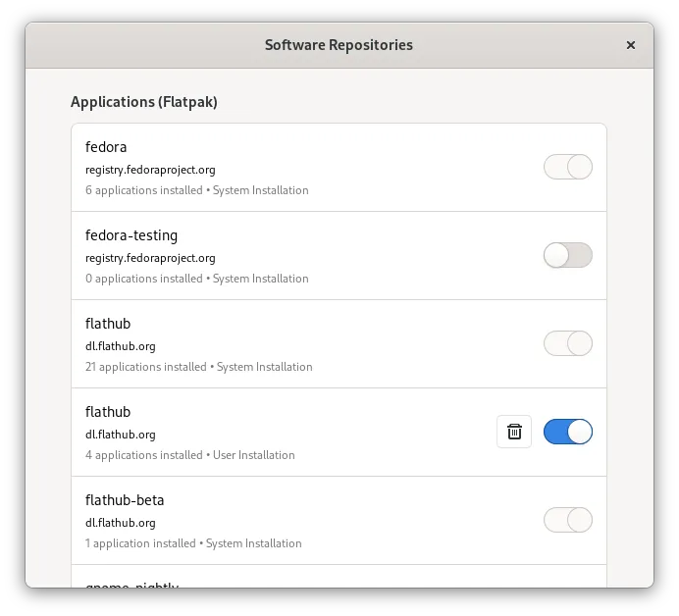Select the fedora repository name
The image size is (679, 616).
pyautogui.click(x=106, y=147)
